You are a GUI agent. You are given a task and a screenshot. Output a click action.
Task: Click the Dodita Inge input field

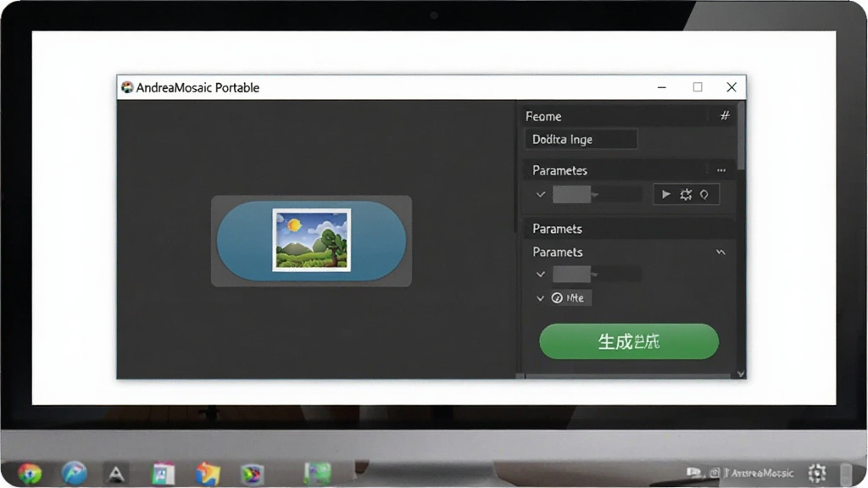point(581,140)
